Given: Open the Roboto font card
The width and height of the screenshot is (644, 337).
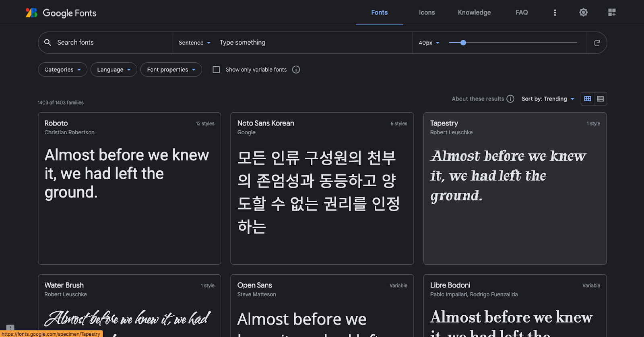Looking at the screenshot, I should coord(129,188).
